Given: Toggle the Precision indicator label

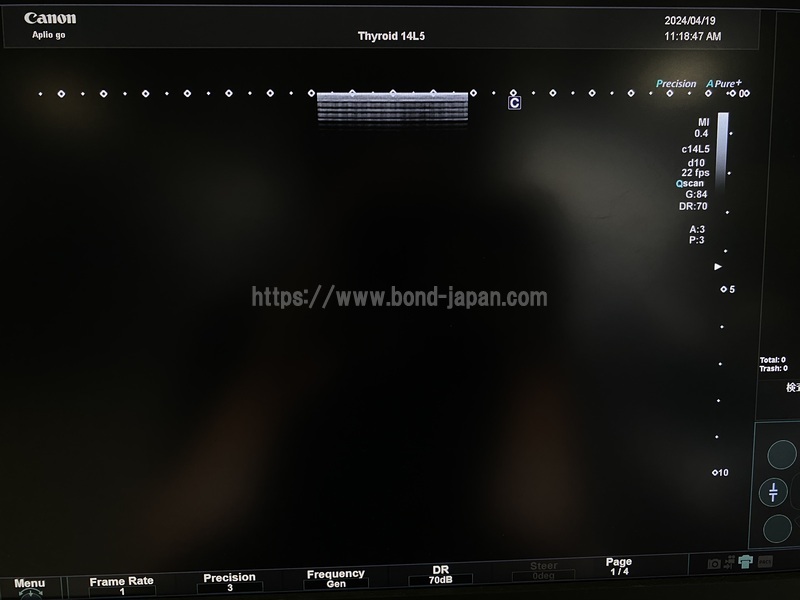Looking at the screenshot, I should coord(676,84).
